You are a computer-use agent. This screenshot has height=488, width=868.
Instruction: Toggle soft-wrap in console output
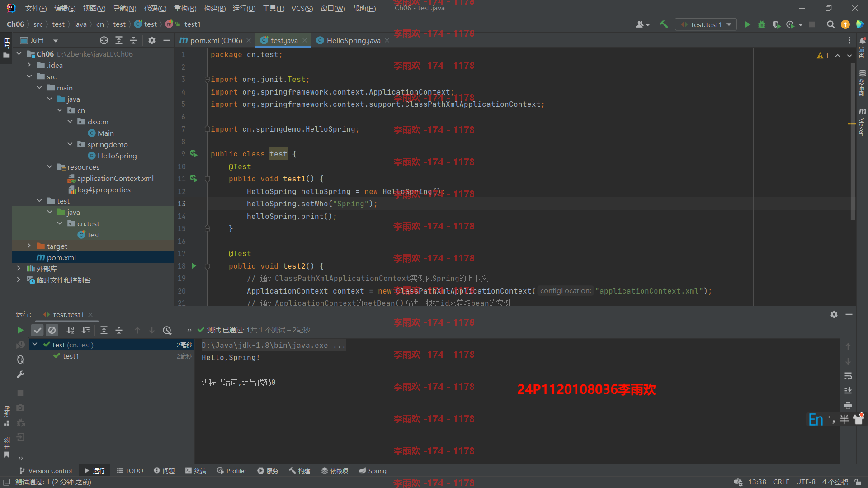click(848, 376)
